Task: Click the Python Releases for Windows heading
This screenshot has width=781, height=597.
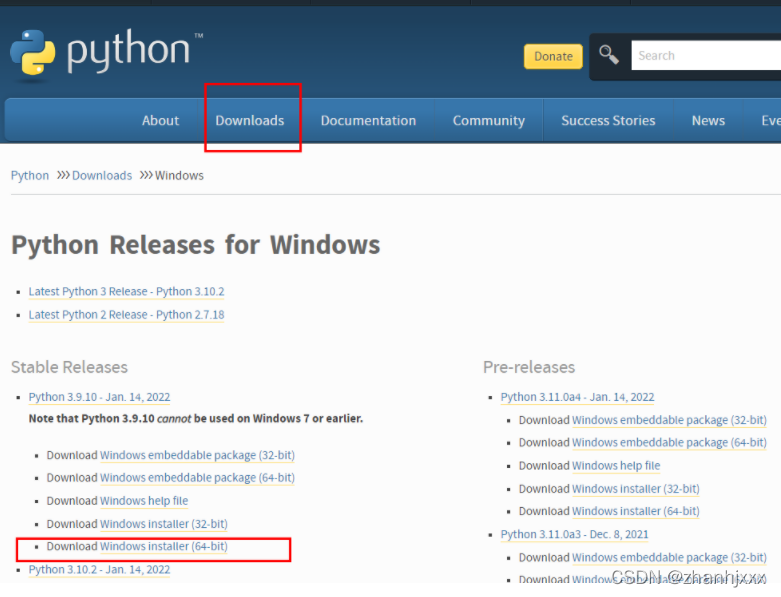Action: (196, 245)
